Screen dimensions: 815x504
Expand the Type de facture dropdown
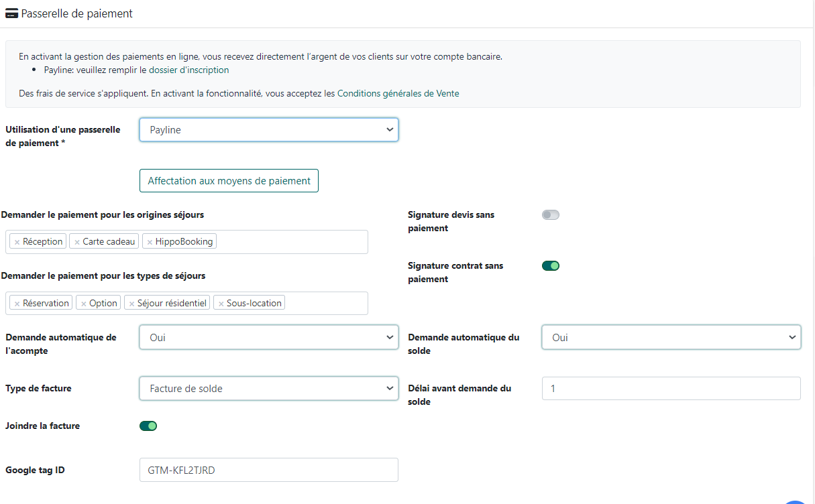268,389
